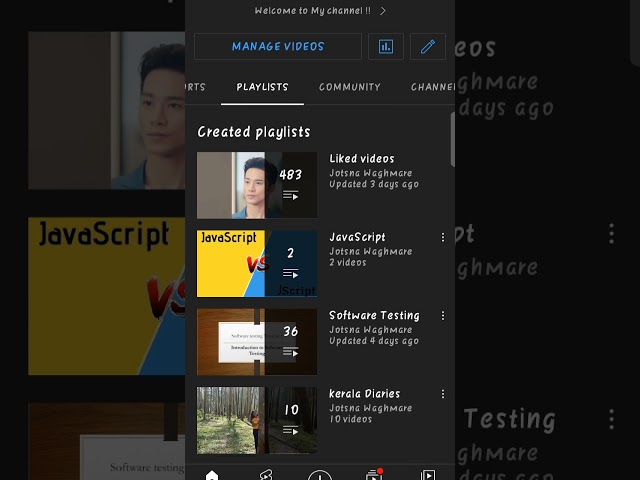Screen dimensions: 640x480
Task: Select the Playlists tab
Action: tap(262, 87)
